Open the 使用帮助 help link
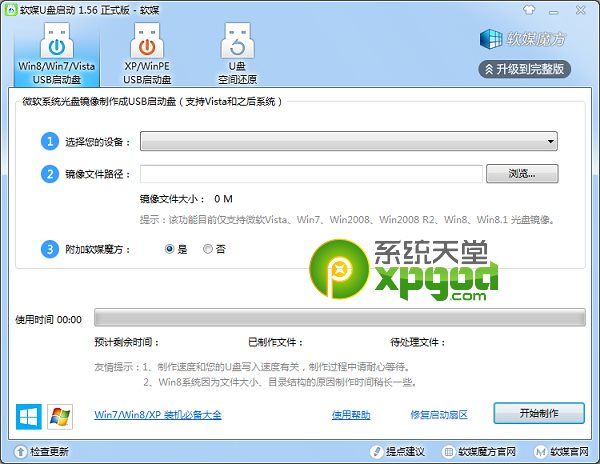This screenshot has width=600, height=464. click(x=351, y=415)
